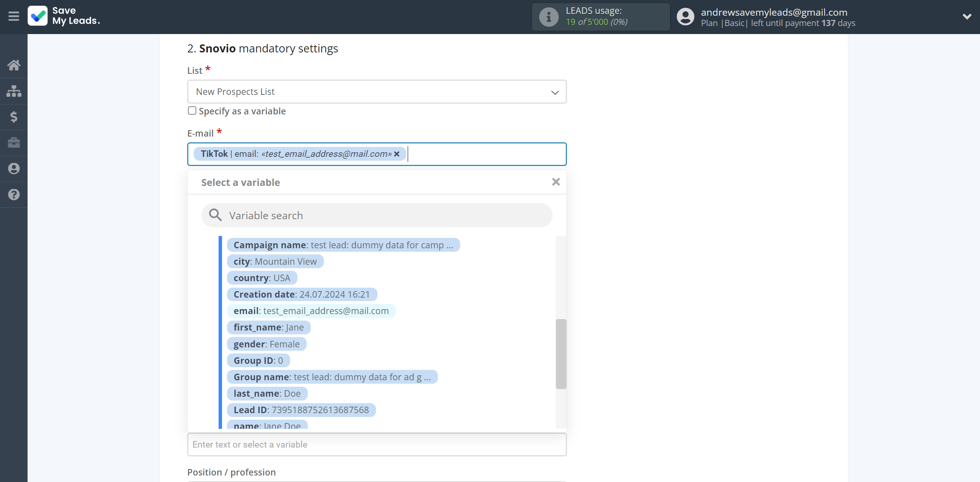The image size is (980, 482).
Task: Open the help question mark icon
Action: click(x=14, y=195)
